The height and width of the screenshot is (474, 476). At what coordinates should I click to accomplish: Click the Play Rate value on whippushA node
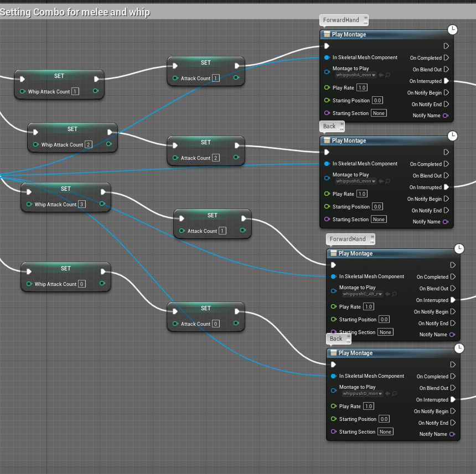pyautogui.click(x=361, y=88)
